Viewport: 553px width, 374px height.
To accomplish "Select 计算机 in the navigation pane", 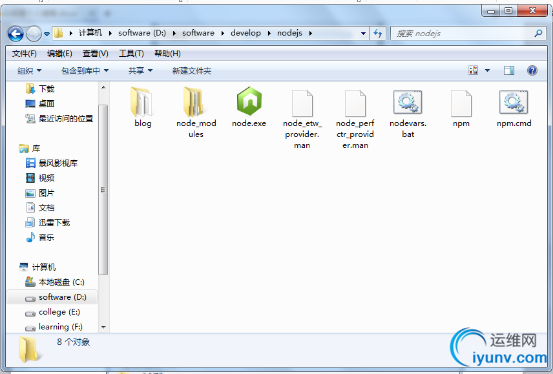I will point(37,267).
